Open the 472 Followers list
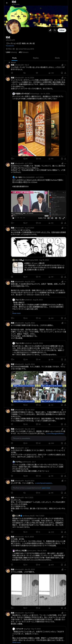This screenshot has width=72, height=644. [x=24, y=52]
